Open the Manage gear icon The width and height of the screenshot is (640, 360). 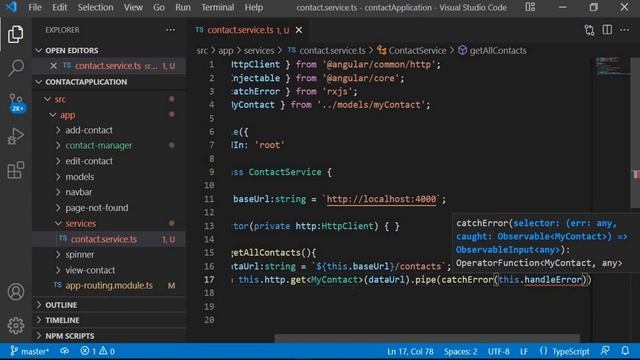click(16, 325)
